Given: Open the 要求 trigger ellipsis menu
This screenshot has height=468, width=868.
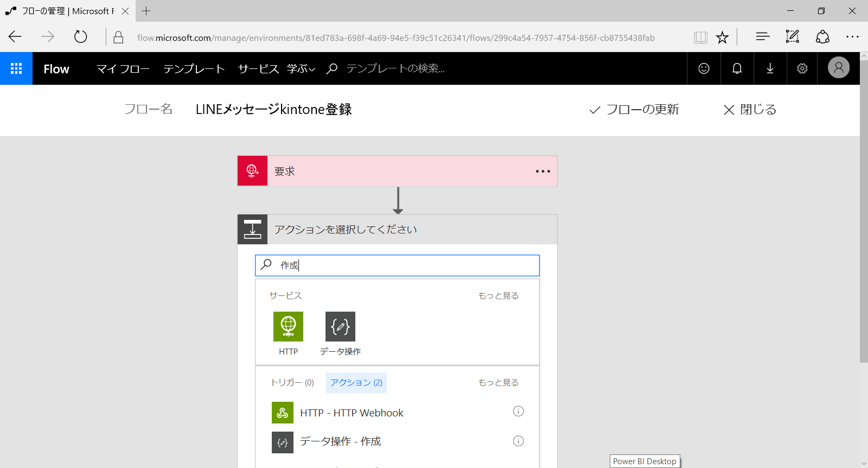Looking at the screenshot, I should [542, 171].
